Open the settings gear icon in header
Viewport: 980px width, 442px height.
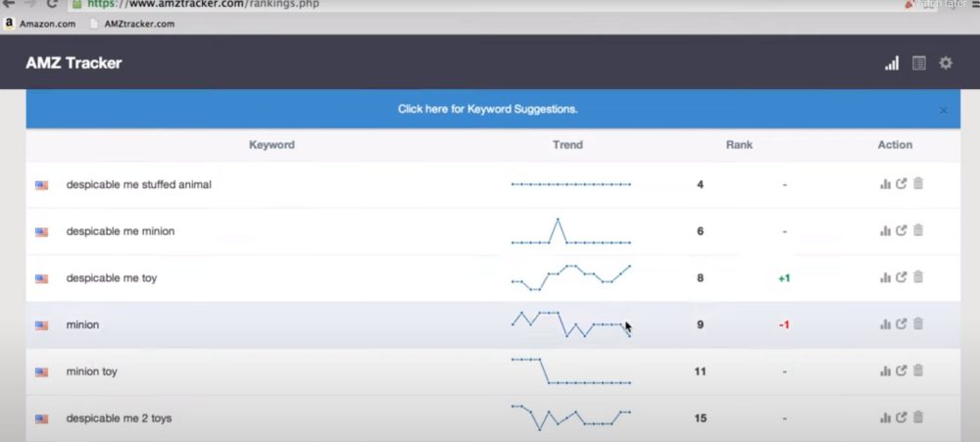946,63
